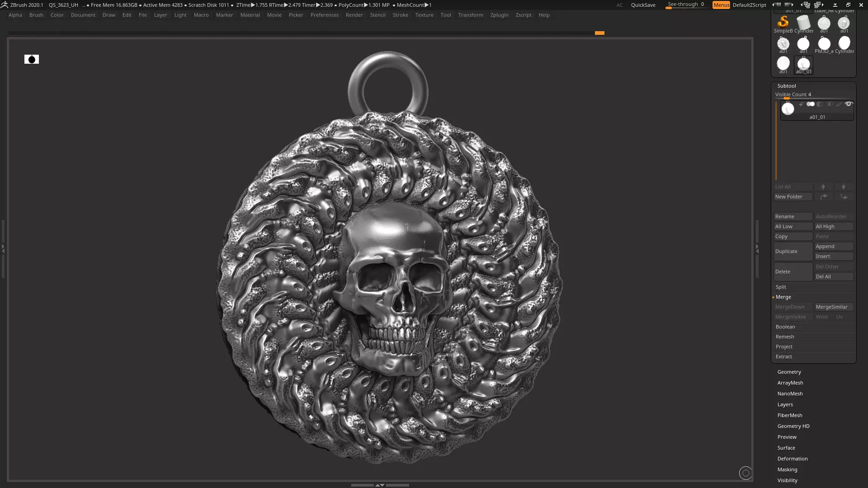Expand the Geometry sub-palette

coord(789,372)
